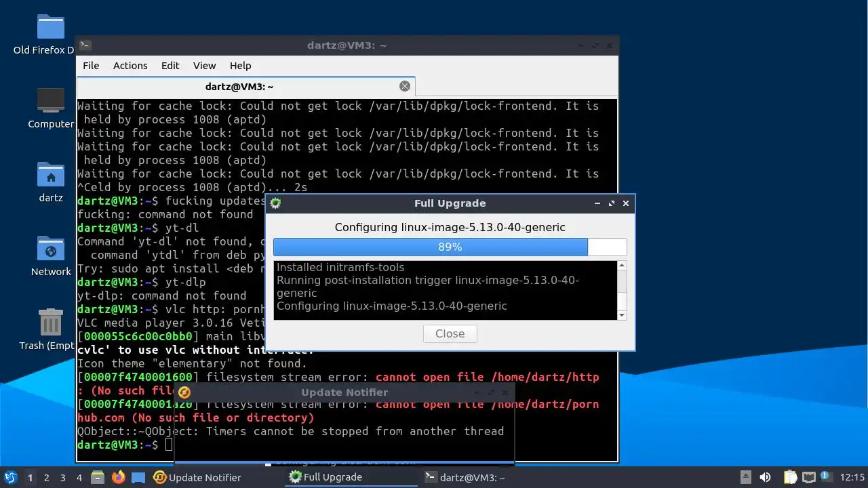Open the volume control tray icon
This screenshot has width=868, height=488.
(765, 477)
